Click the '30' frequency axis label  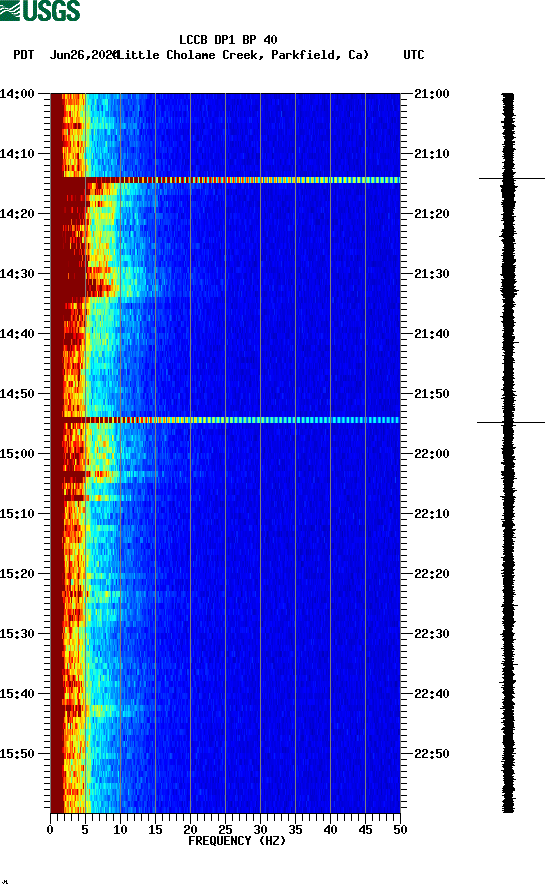click(260, 830)
